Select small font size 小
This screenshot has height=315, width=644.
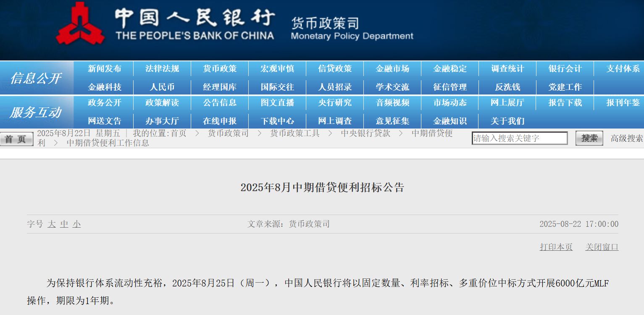coord(76,224)
